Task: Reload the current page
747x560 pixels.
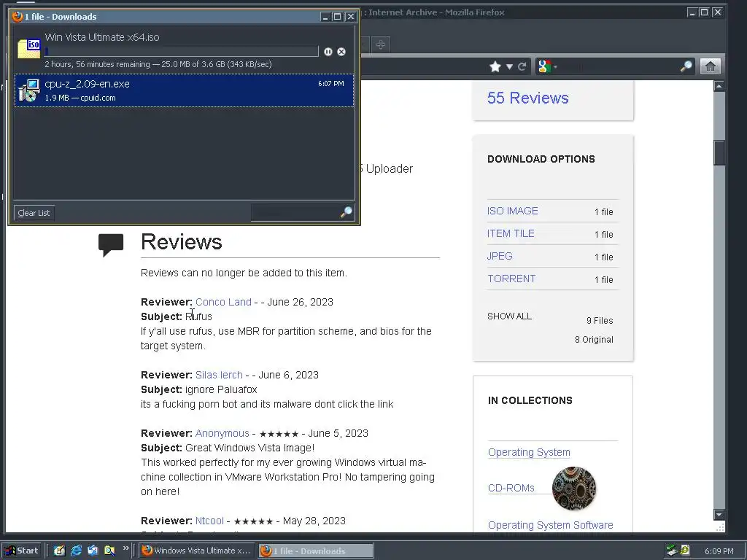Action: click(x=522, y=66)
